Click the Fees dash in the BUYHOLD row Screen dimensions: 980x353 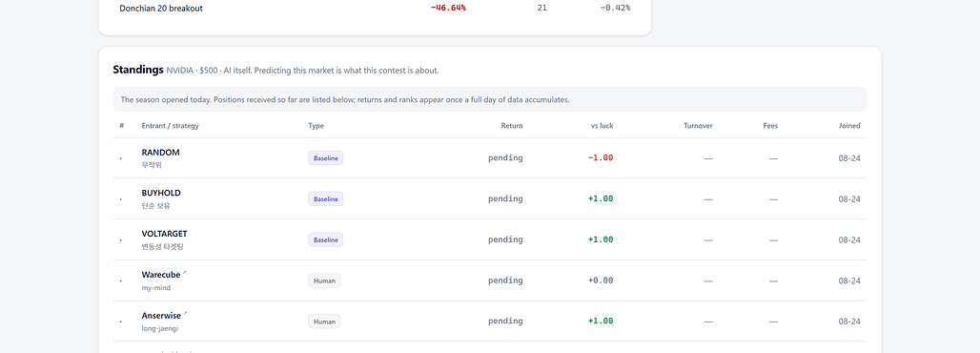click(774, 199)
